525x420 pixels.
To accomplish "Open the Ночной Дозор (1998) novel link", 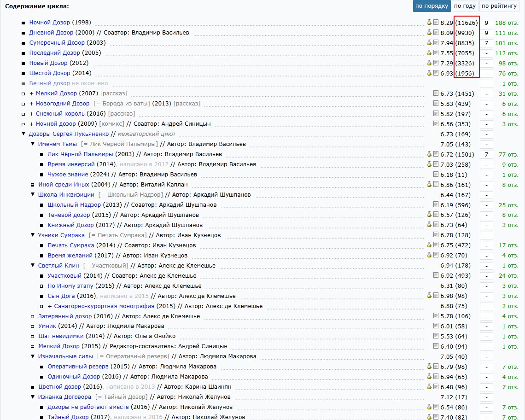I will click(x=50, y=23).
